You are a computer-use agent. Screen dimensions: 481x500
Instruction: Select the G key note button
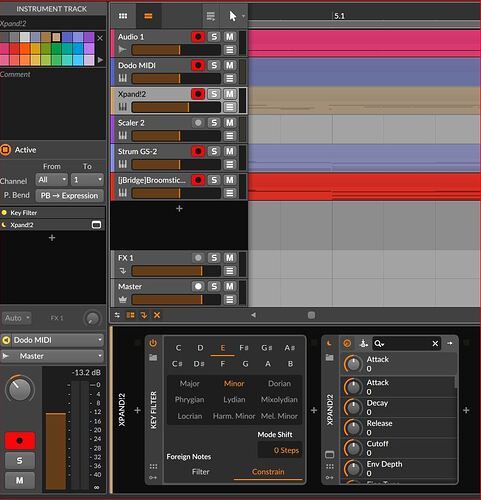click(245, 364)
